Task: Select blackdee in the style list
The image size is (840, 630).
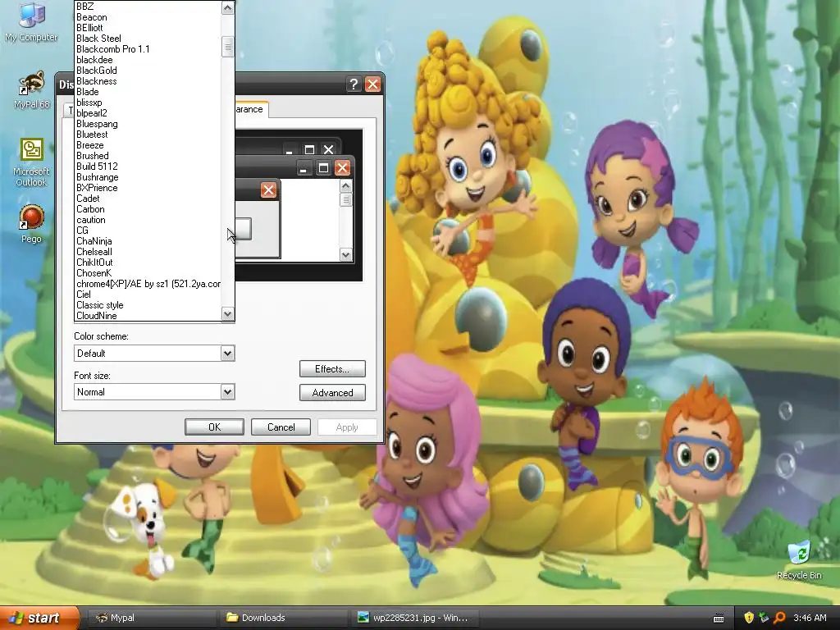Action: [148, 60]
